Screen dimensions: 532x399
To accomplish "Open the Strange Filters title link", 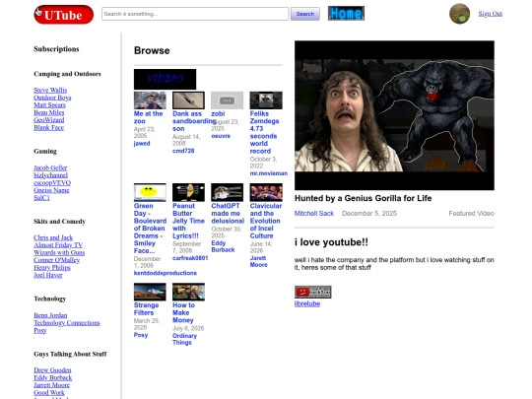I will [x=146, y=309].
